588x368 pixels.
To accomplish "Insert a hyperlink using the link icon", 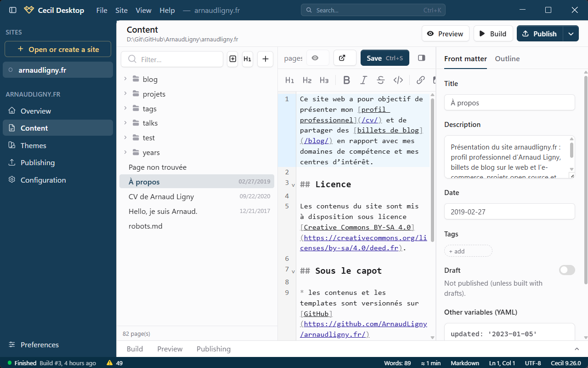I will (420, 80).
